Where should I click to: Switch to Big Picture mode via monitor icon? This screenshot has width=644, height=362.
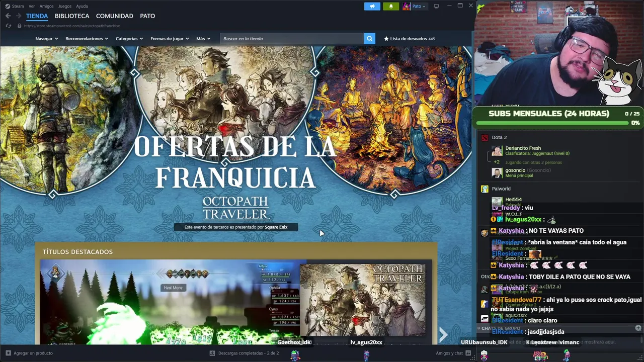click(436, 6)
